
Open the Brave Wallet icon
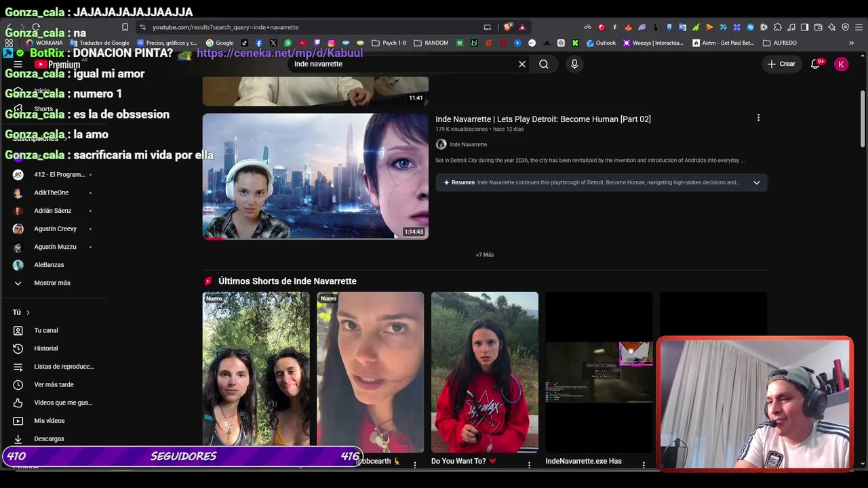818,27
